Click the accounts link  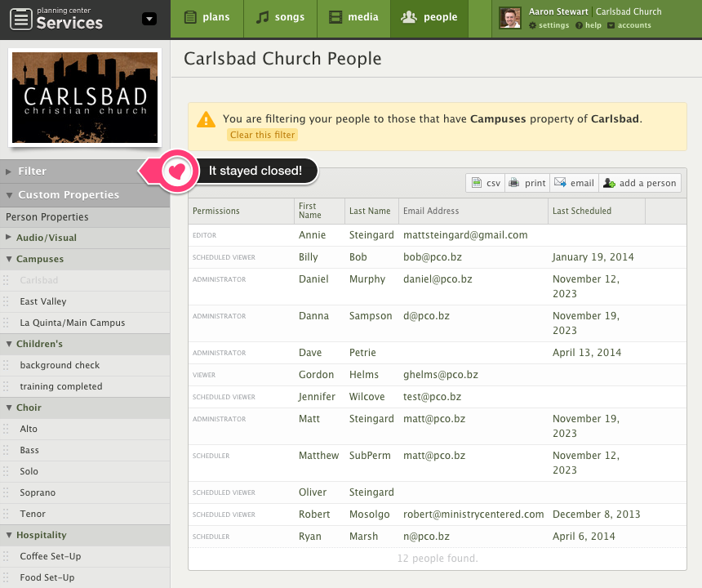pos(629,26)
